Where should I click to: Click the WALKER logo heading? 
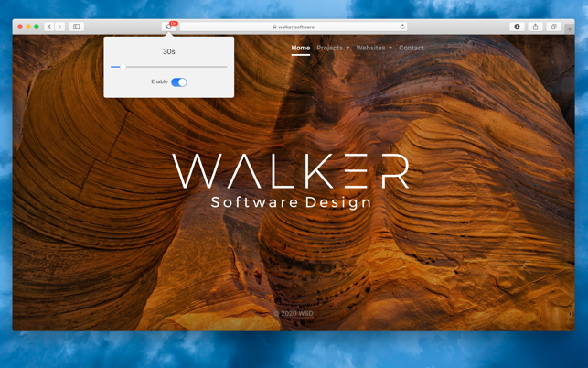[x=291, y=171]
